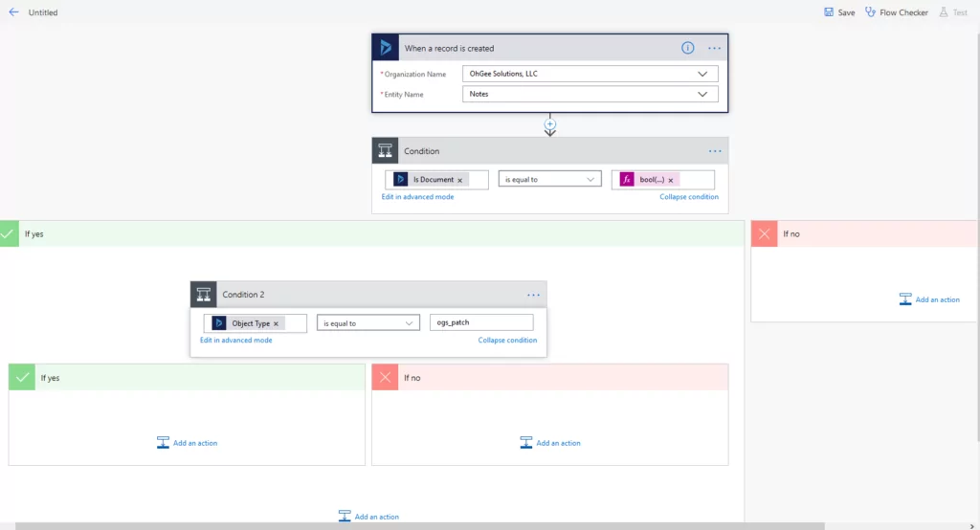Collapse condition in Condition 2

pos(507,340)
